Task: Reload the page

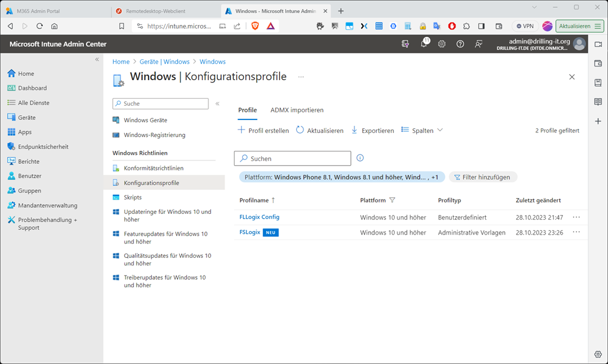Action: [40, 26]
